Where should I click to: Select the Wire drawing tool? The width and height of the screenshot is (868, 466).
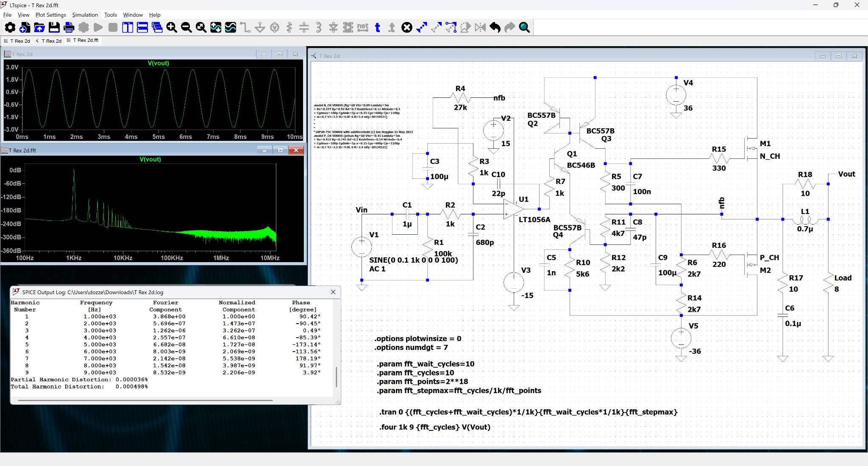coord(245,28)
